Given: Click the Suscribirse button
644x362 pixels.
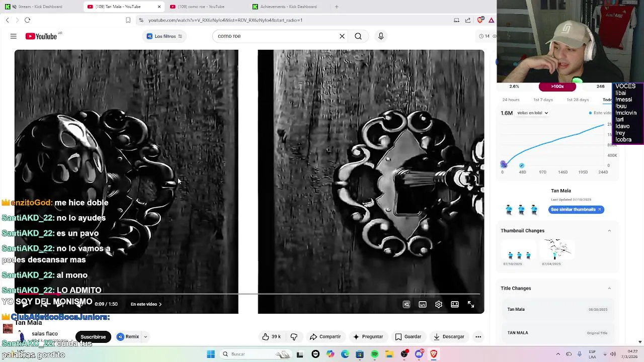Looking at the screenshot, I should (93, 337).
